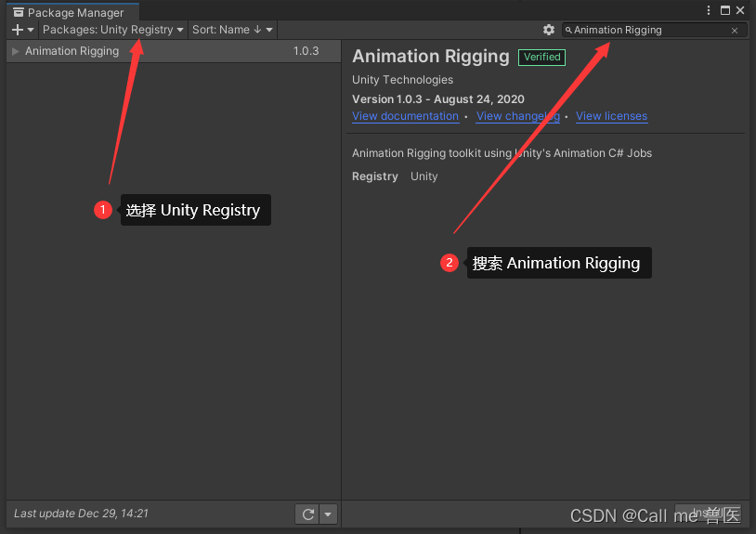Close the Package Manager window
756x534 pixels.
(740, 10)
